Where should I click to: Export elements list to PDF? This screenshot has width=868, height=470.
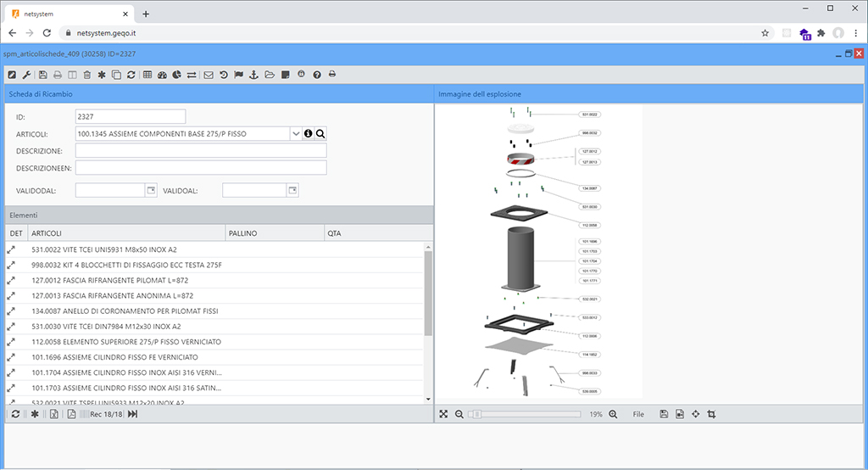pyautogui.click(x=72, y=414)
